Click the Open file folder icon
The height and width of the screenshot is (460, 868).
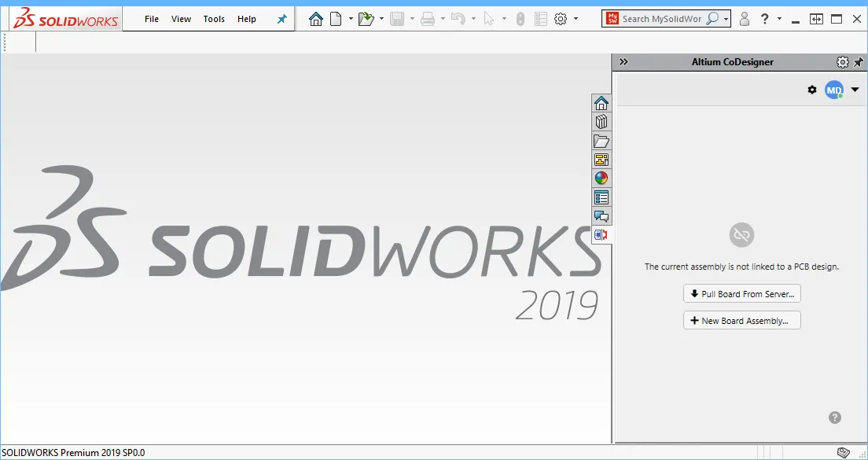point(366,20)
